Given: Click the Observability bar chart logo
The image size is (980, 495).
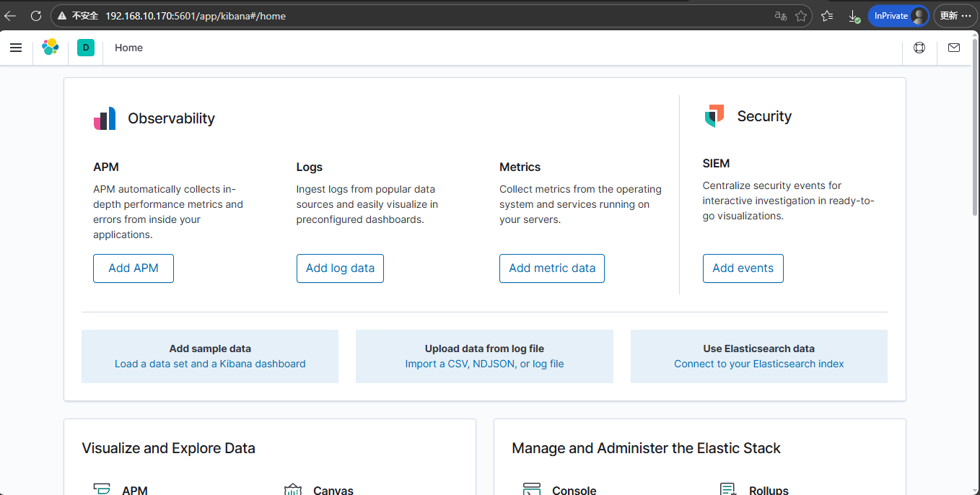Looking at the screenshot, I should pos(105,118).
